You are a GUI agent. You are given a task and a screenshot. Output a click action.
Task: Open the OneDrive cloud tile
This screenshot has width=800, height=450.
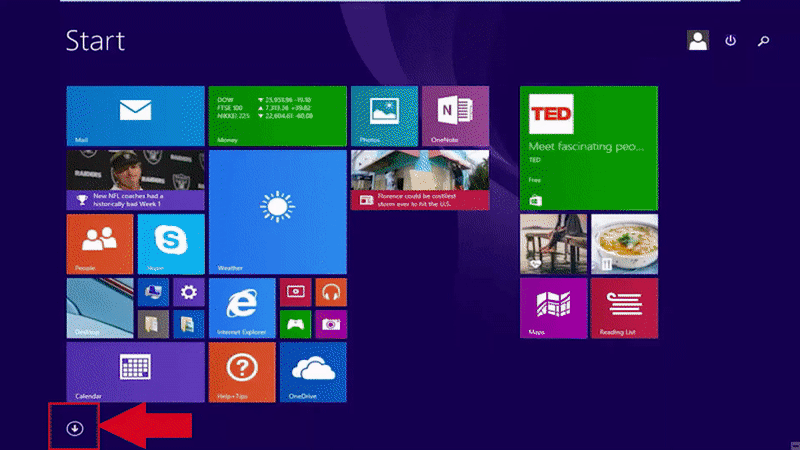pos(313,372)
